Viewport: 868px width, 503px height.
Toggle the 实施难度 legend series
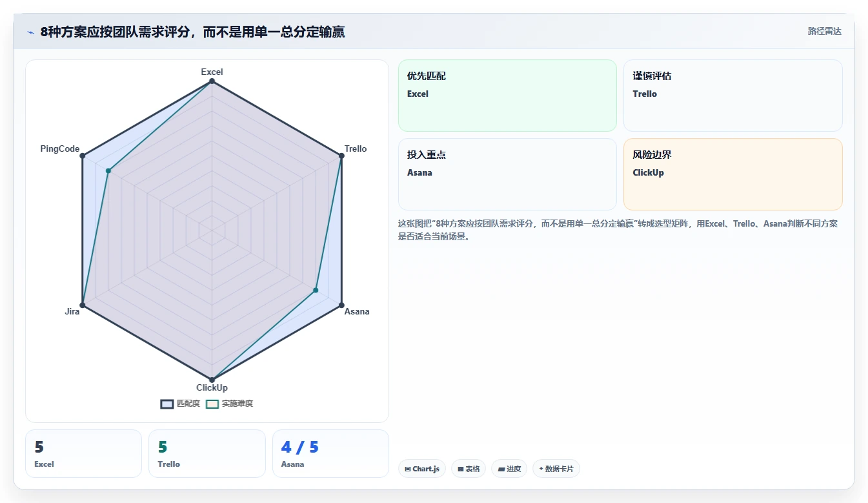229,404
